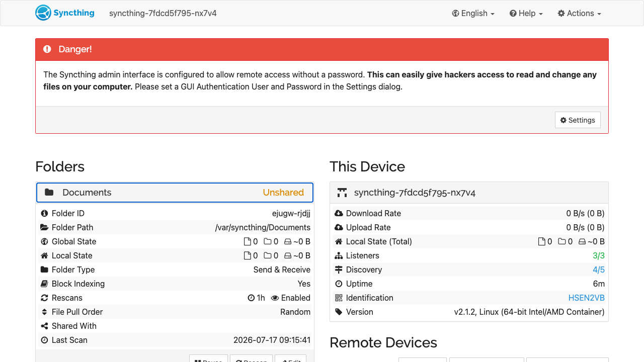
Task: Click the Uptime value 6m
Action: [x=599, y=284]
